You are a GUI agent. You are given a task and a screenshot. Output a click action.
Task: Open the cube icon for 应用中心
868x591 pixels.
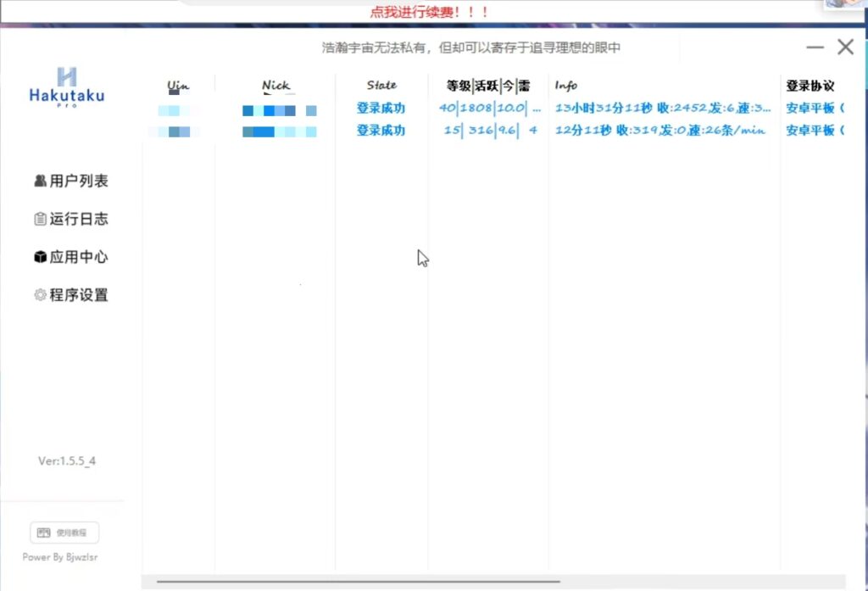pos(40,256)
